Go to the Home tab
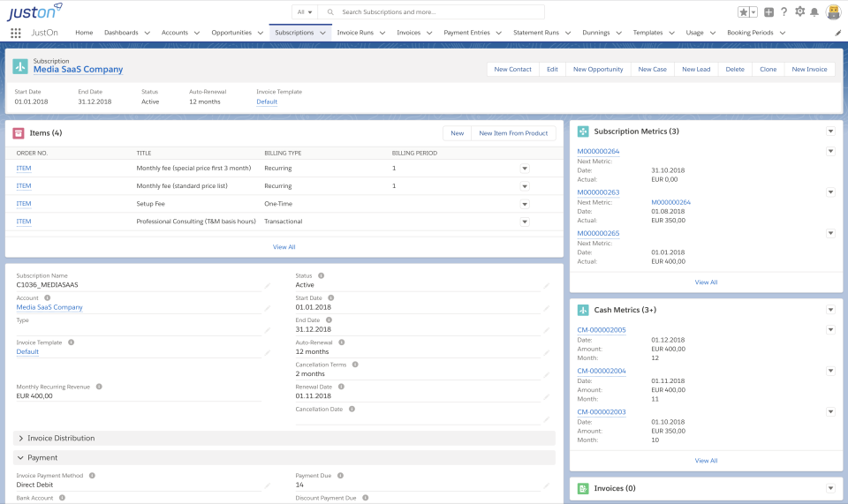848x504 pixels. click(84, 33)
